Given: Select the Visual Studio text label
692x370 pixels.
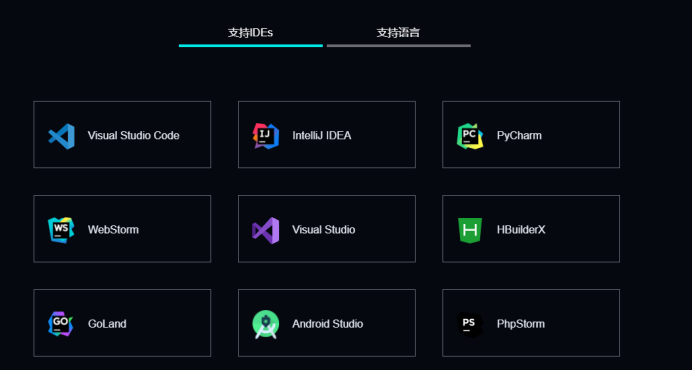Looking at the screenshot, I should click(323, 230).
